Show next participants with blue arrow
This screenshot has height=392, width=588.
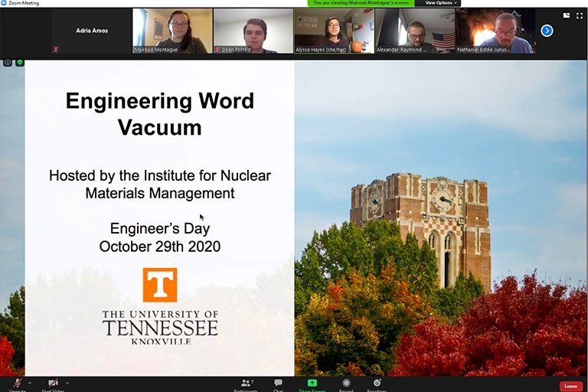[547, 31]
